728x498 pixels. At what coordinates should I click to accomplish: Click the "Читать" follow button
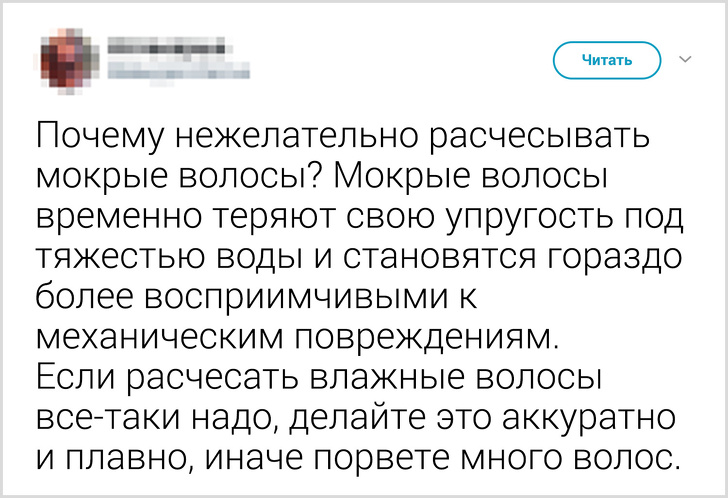tap(607, 60)
